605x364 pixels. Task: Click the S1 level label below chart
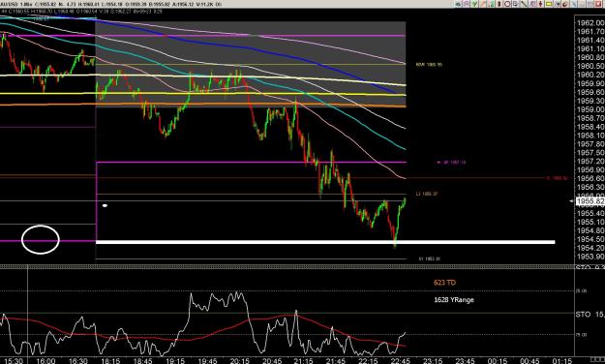point(430,259)
